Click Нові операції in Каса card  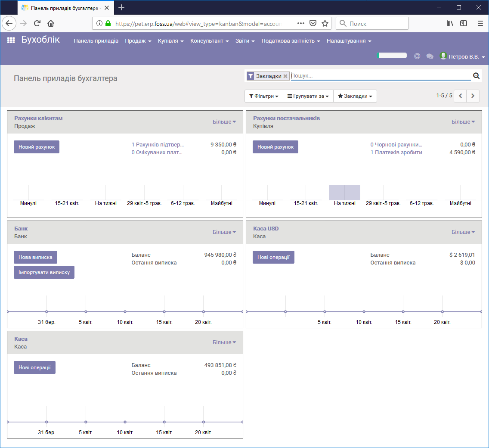click(34, 367)
